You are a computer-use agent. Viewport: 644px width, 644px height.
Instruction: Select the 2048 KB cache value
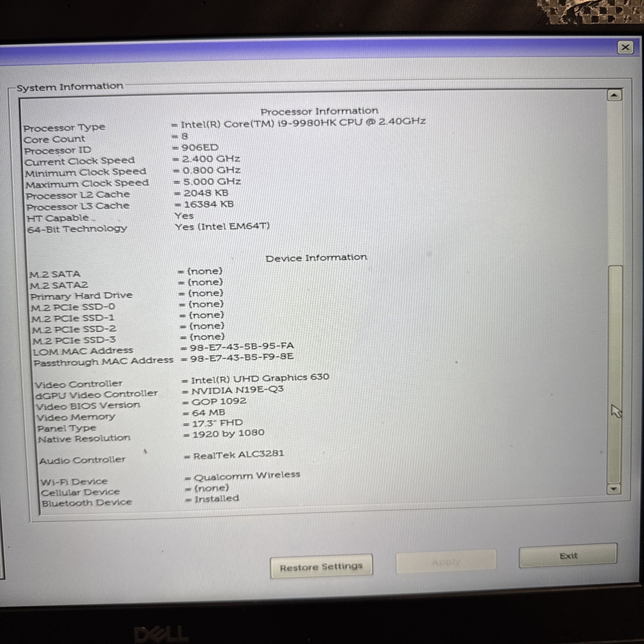(206, 193)
